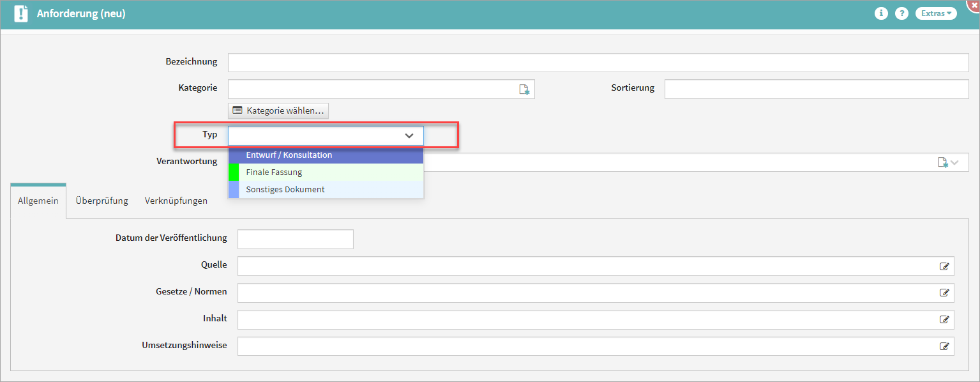Click the new-document icon in Kategorie field
This screenshot has height=382, width=980.
(x=524, y=89)
